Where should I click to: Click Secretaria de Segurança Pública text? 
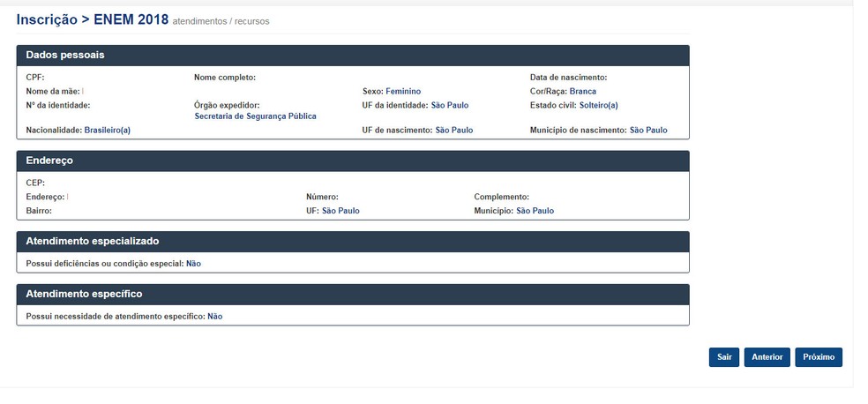click(x=255, y=116)
